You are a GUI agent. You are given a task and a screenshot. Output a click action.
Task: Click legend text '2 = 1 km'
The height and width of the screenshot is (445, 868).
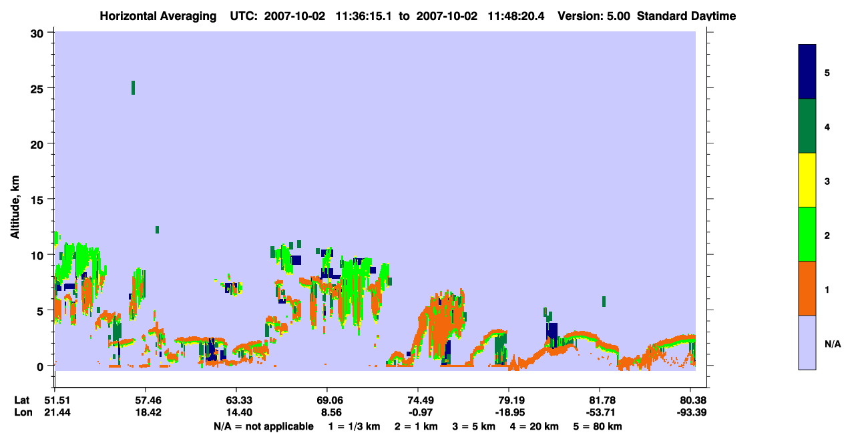coord(416,426)
